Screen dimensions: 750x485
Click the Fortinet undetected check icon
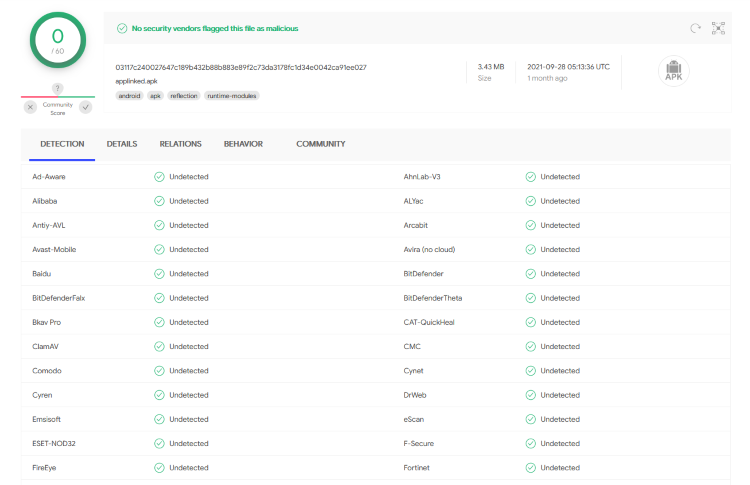(530, 468)
